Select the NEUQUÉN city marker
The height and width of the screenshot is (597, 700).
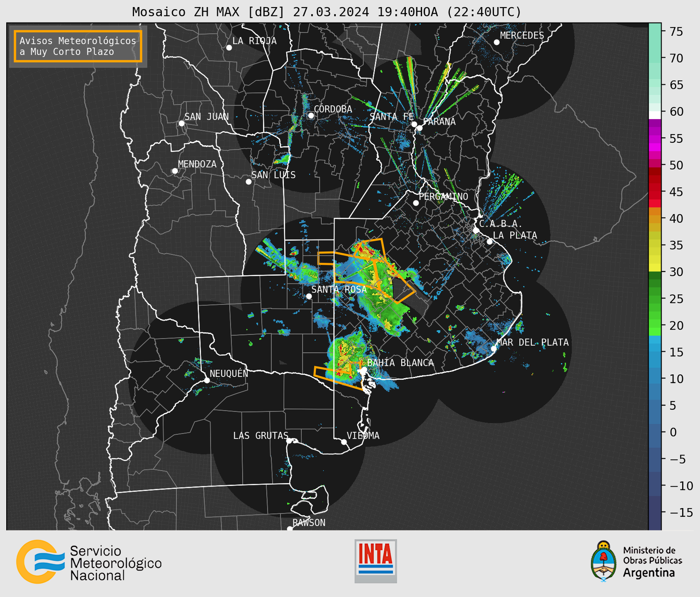click(x=207, y=380)
